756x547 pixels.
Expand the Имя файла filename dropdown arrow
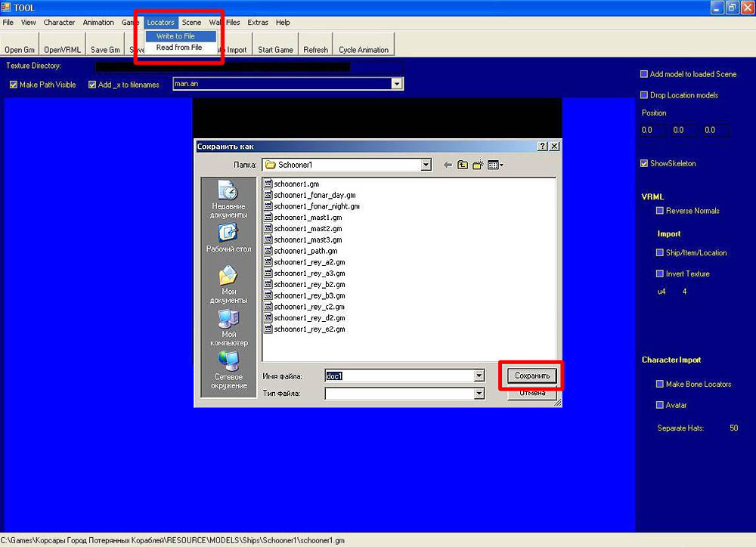[x=479, y=375]
